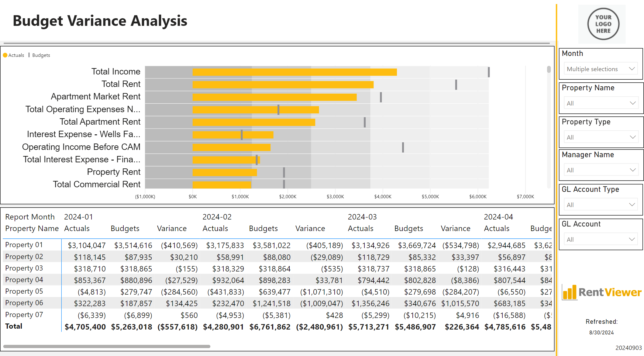This screenshot has width=644, height=356.
Task: Click the 2024-02 report month header
Action: point(217,217)
